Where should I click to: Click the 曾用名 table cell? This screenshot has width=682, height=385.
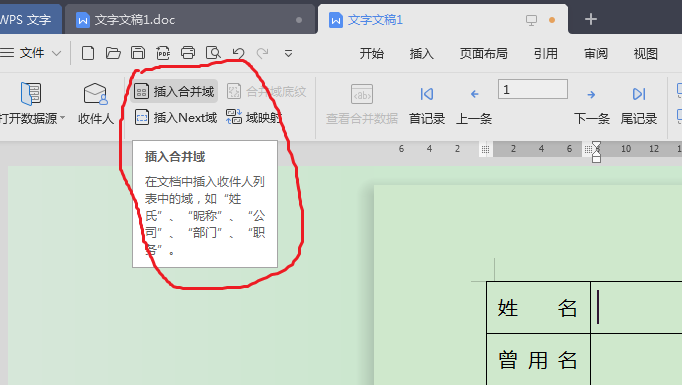[538, 360]
